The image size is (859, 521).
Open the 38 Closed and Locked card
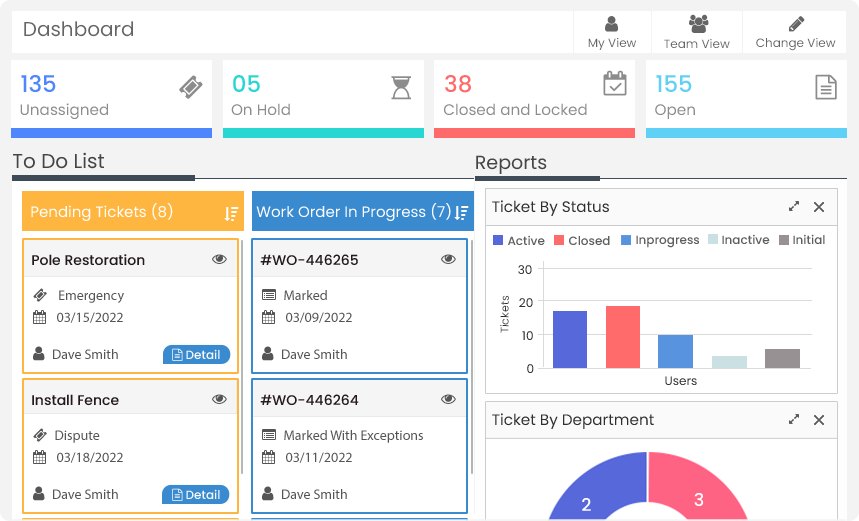click(x=534, y=99)
